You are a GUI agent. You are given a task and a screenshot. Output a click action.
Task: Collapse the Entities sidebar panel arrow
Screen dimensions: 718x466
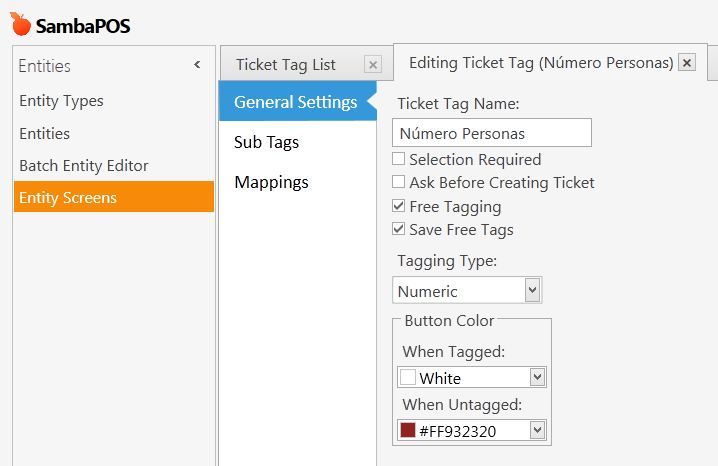coord(197,65)
